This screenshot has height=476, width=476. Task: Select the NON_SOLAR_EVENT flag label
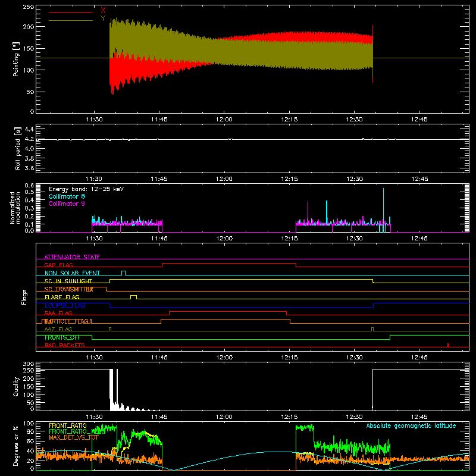click(72, 273)
